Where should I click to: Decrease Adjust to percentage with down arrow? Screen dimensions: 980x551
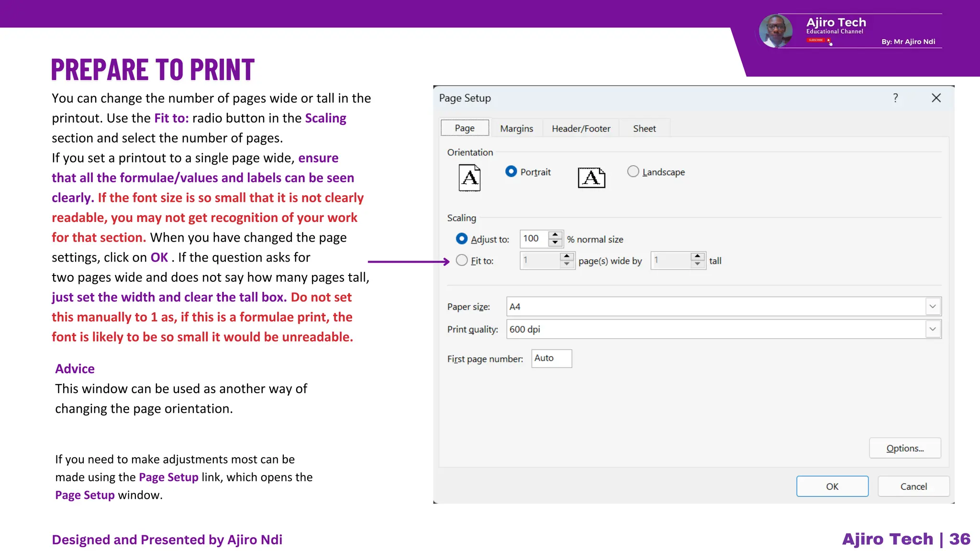point(555,242)
